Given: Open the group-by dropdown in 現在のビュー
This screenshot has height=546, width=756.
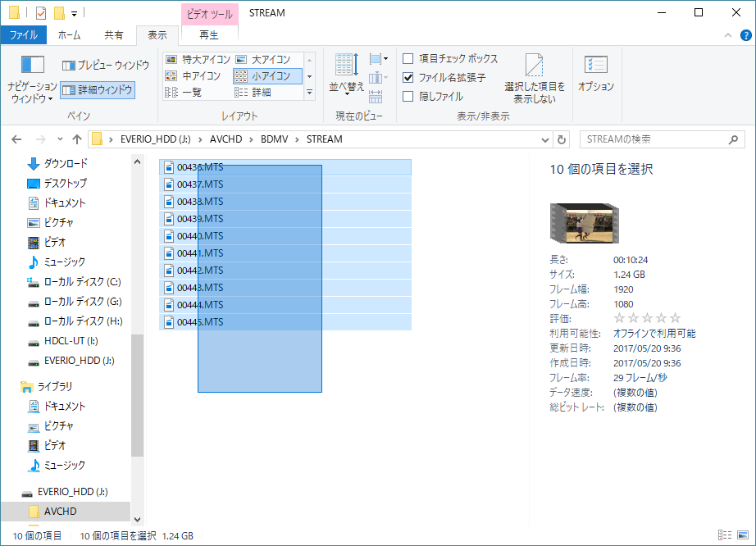Looking at the screenshot, I should pyautogui.click(x=379, y=59).
